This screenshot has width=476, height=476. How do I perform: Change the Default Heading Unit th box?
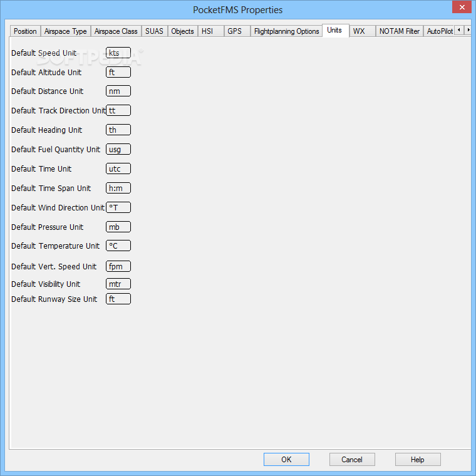click(x=118, y=130)
